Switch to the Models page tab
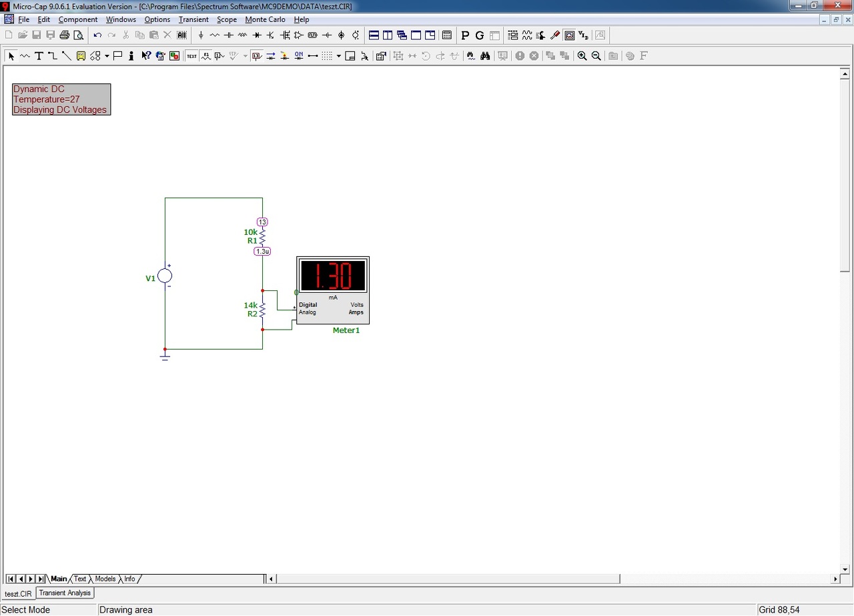This screenshot has height=616, width=854. click(105, 579)
